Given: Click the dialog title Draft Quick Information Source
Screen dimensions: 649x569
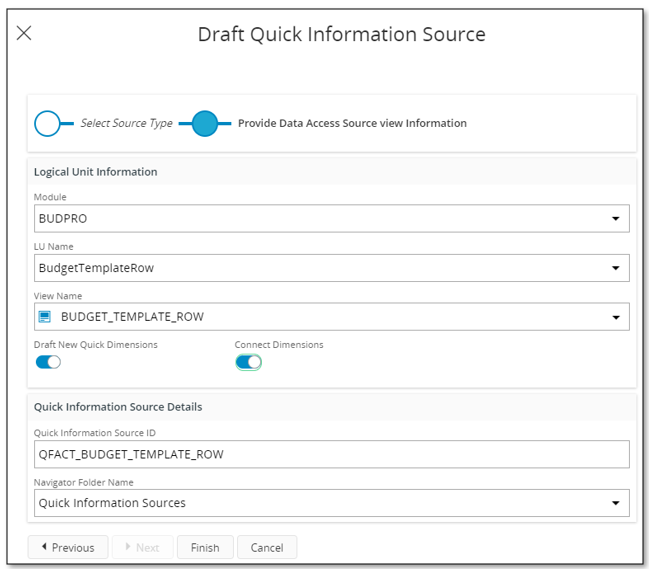Looking at the screenshot, I should coord(341,34).
